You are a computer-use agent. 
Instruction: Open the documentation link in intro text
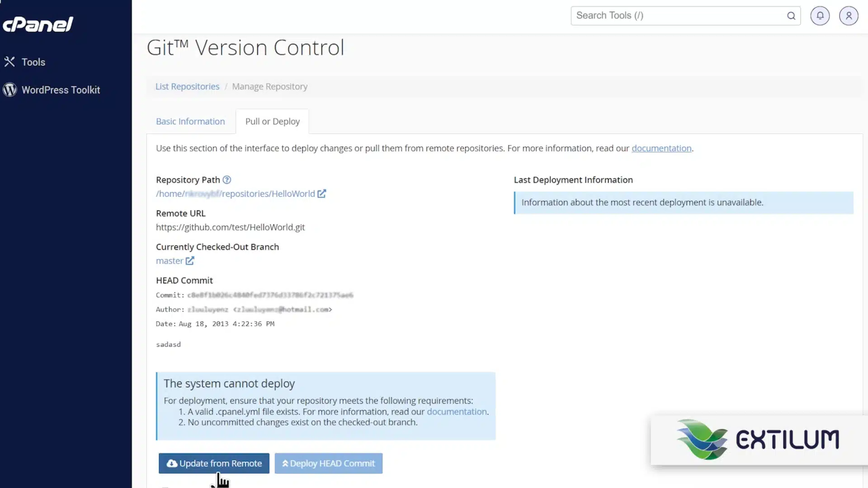click(661, 148)
